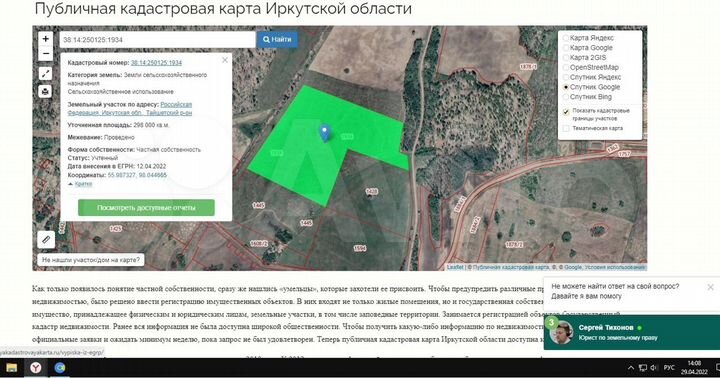
Task: Click the Статус: Учтенный line
Action: pos(93,158)
